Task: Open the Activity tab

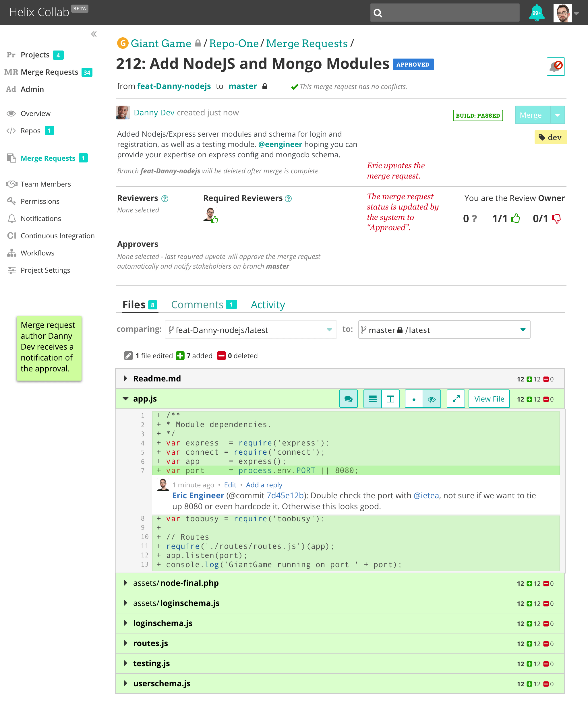Action: click(268, 305)
